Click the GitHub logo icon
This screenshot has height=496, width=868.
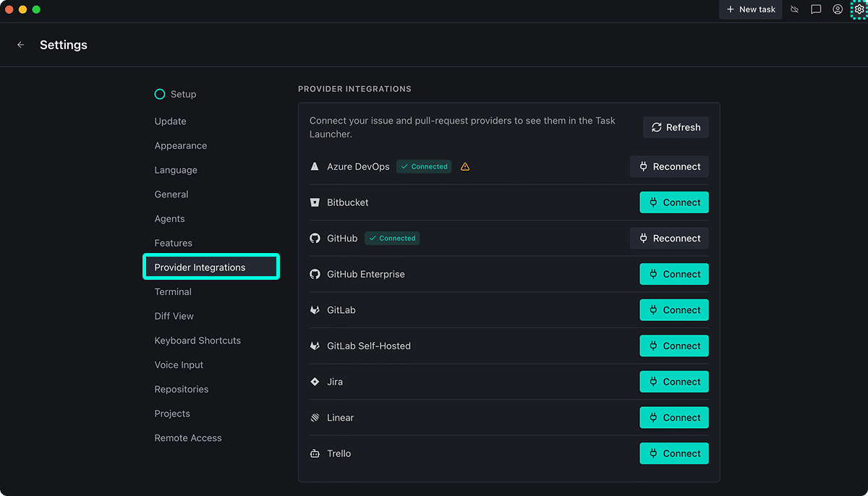315,238
